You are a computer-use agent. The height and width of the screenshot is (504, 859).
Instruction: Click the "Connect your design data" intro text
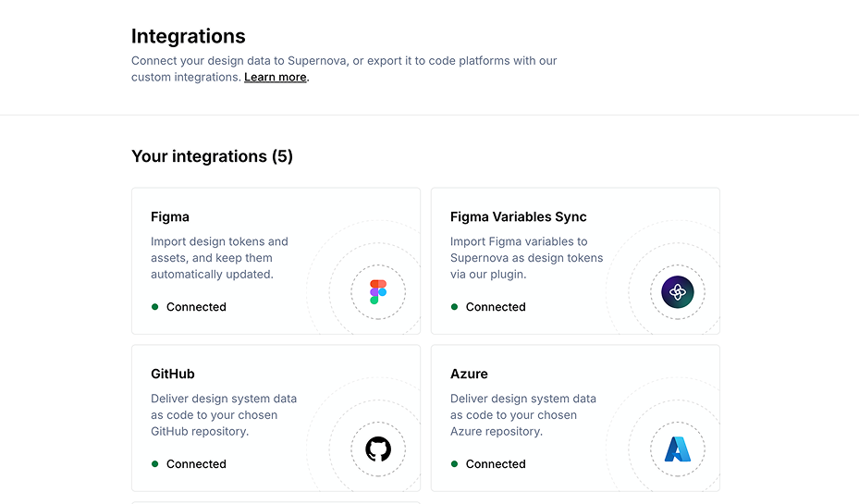tap(344, 61)
